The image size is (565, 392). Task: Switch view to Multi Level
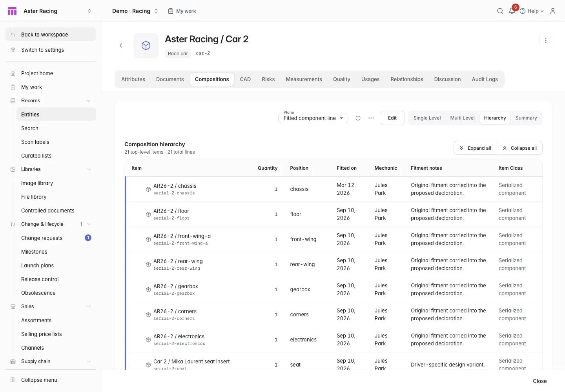click(x=462, y=118)
